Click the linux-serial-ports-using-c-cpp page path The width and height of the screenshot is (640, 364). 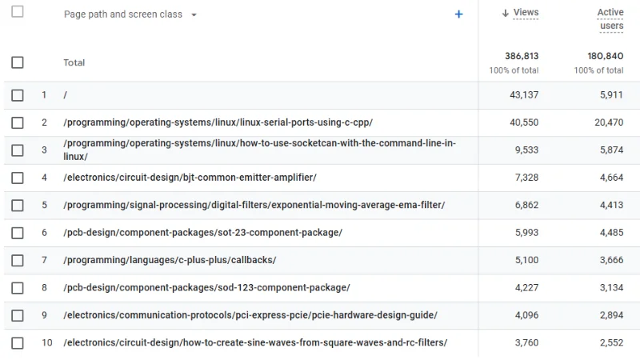[218, 122]
